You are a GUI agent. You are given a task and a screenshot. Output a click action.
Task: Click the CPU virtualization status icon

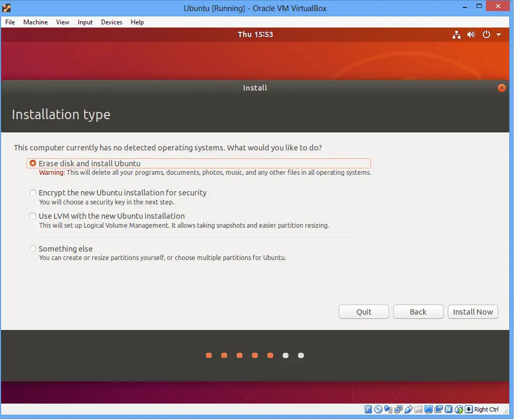(x=448, y=409)
